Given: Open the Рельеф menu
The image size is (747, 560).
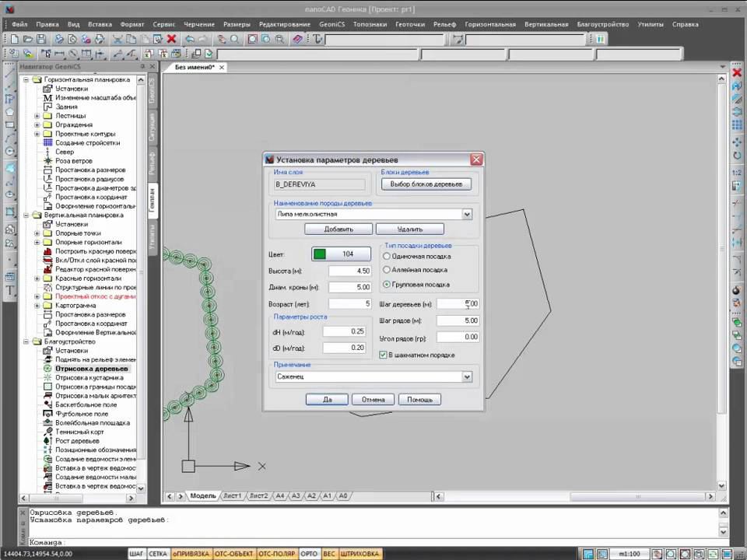Looking at the screenshot, I should pos(444,24).
